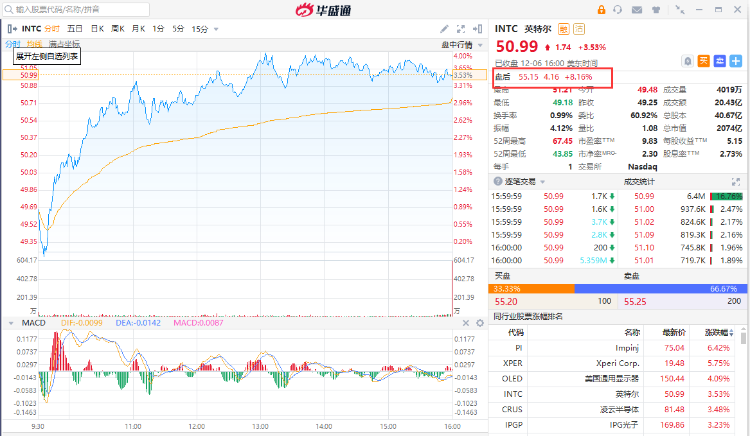Viewport: 750px width, 436px height.
Task: Expand the left watchlist panel icon
Action: [x=12, y=29]
